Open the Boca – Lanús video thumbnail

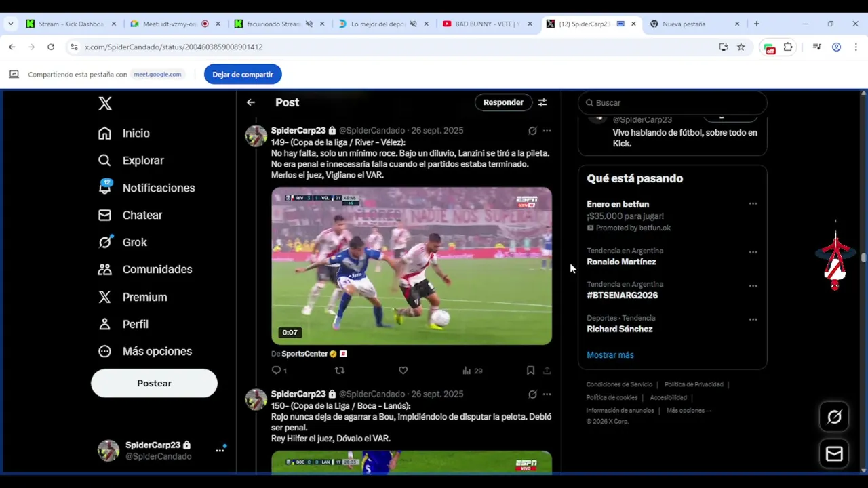pyautogui.click(x=412, y=462)
